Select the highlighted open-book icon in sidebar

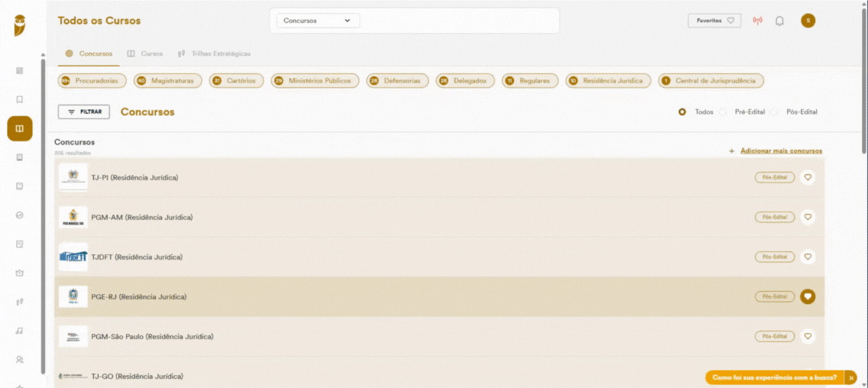tap(20, 129)
